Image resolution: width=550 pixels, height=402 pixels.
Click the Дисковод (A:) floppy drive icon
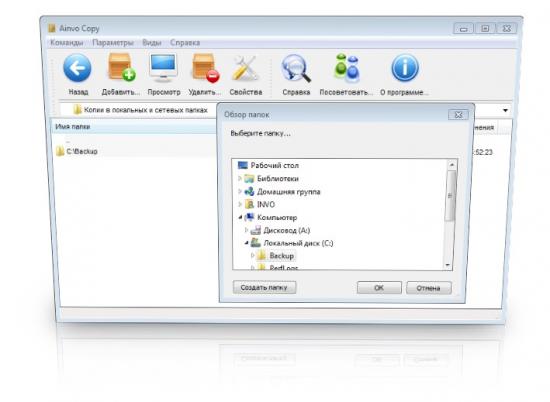pyautogui.click(x=256, y=230)
